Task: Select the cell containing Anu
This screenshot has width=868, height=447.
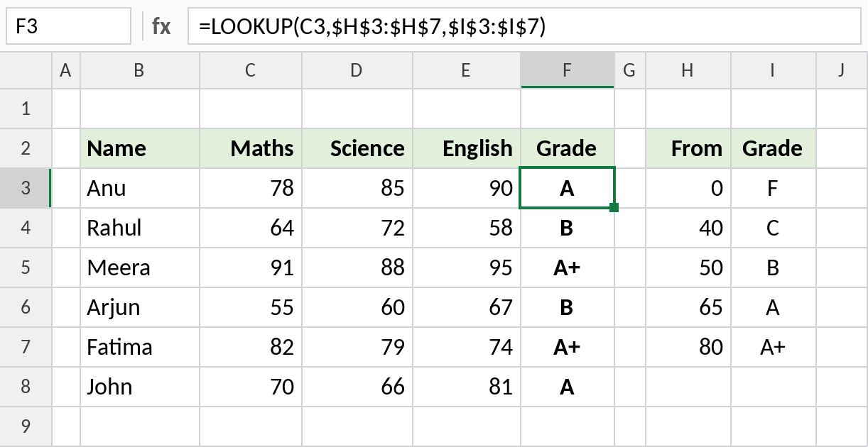Action: click(x=140, y=188)
